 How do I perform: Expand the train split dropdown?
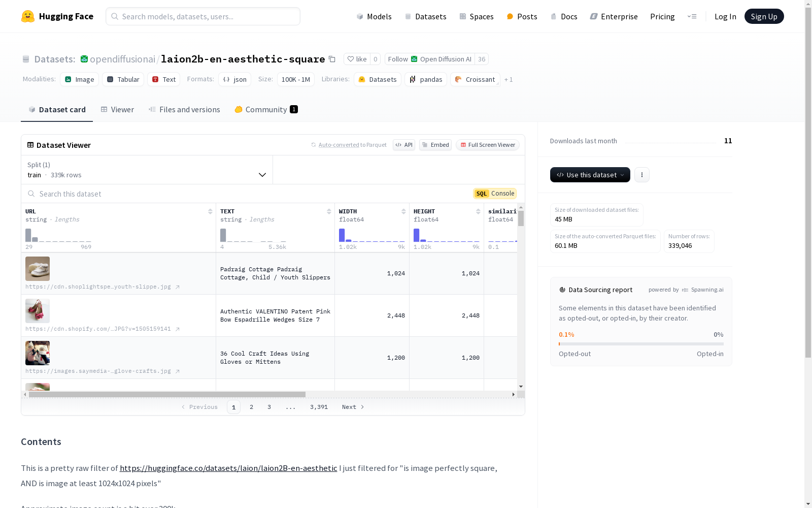point(147,170)
